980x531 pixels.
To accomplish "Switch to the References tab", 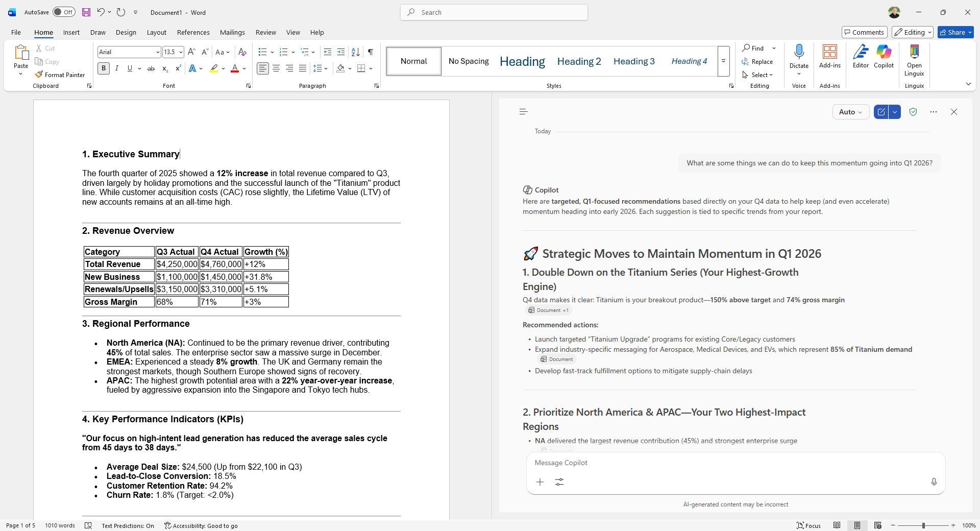I will click(193, 32).
